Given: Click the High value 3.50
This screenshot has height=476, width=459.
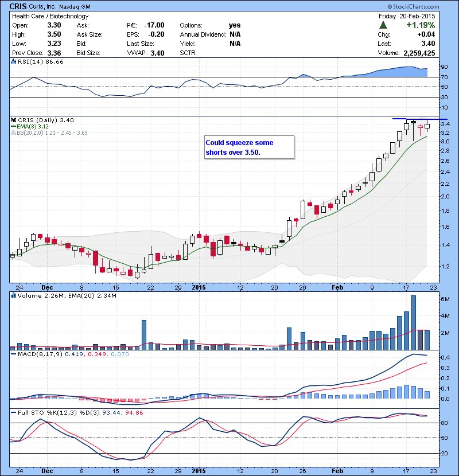Looking at the screenshot, I should (x=54, y=34).
